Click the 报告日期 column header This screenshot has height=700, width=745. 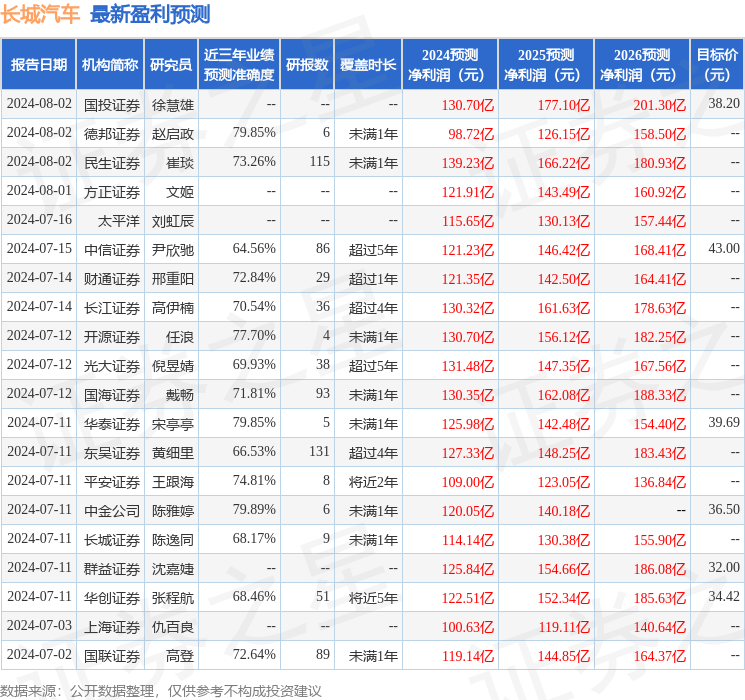tap(38, 65)
